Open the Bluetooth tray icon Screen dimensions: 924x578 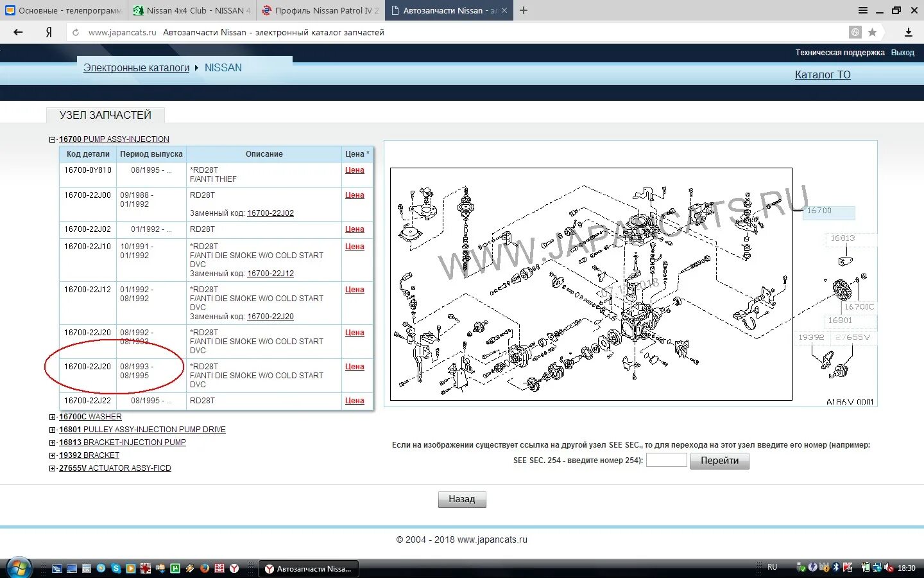click(x=836, y=567)
